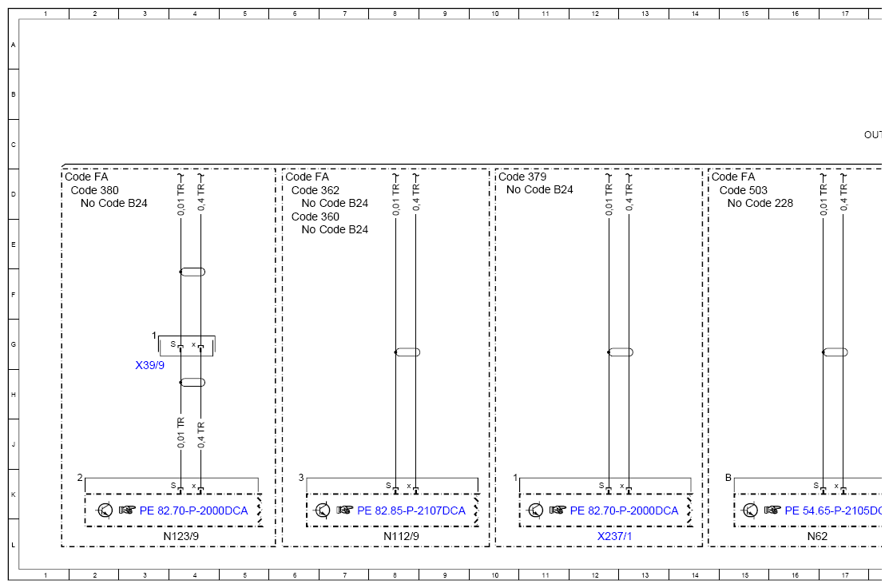This screenshot has width=889, height=588.
Task: Click 'No Code B24' under Code 379
Action: point(540,189)
